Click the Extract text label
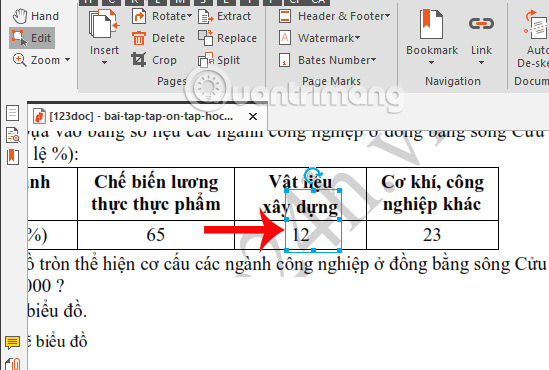The width and height of the screenshot is (549, 370). click(x=234, y=16)
